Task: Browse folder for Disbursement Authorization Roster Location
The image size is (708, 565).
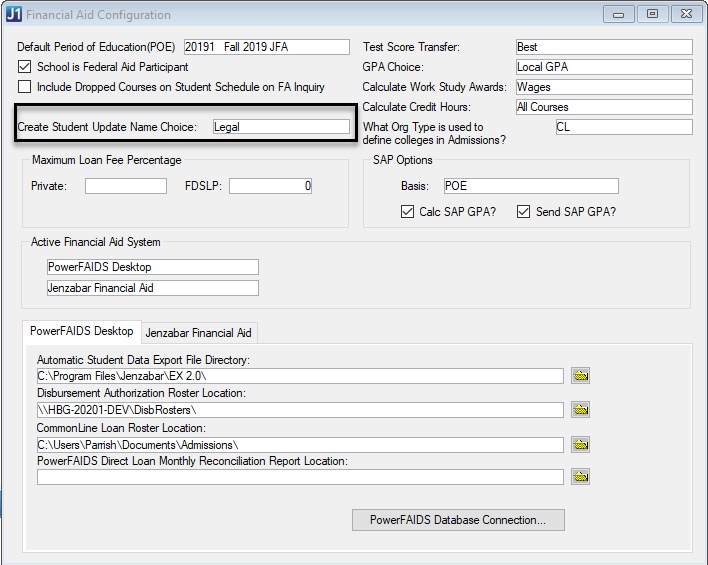Action: coord(580,409)
